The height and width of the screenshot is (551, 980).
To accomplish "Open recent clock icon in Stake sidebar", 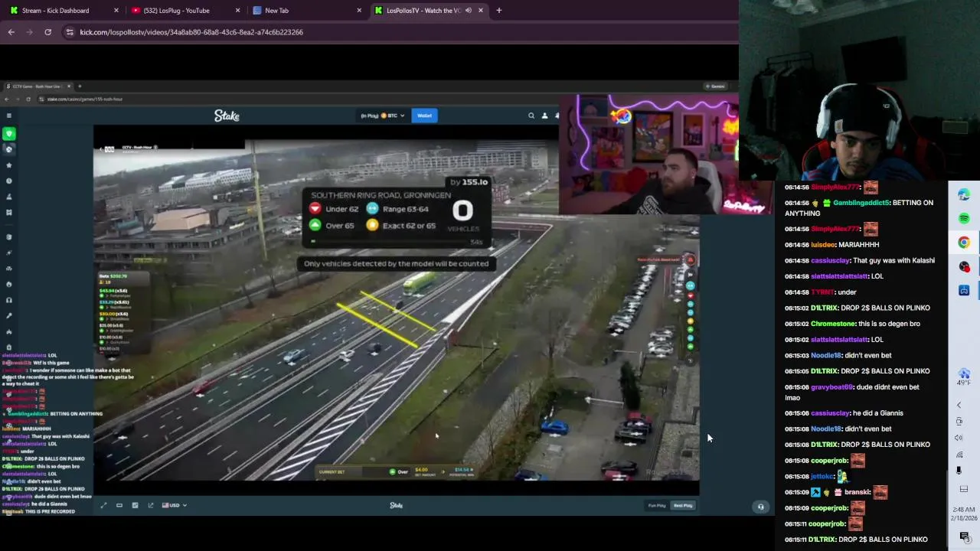I will click(x=9, y=181).
